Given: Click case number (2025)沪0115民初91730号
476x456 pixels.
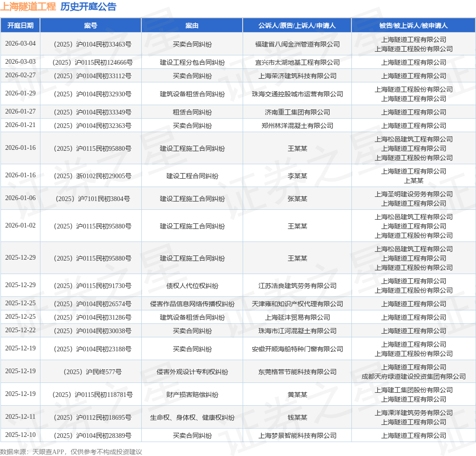Looking at the screenshot, I should pos(93,286).
